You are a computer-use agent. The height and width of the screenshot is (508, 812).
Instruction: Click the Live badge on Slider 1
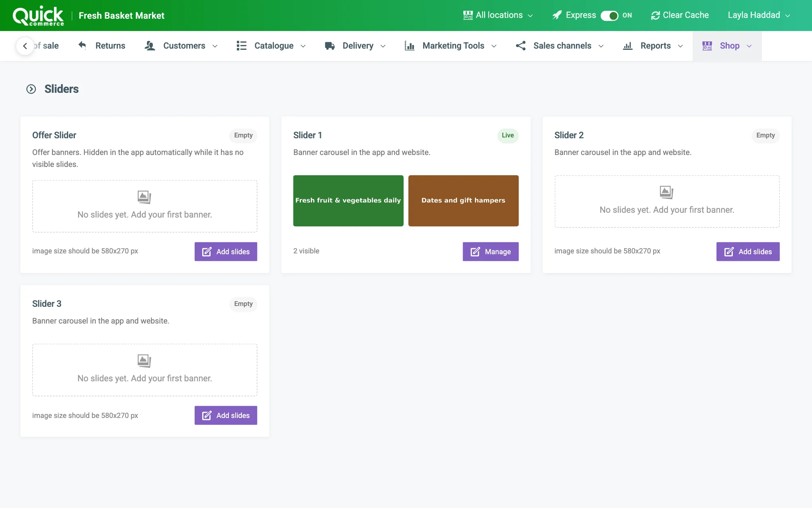pos(508,135)
